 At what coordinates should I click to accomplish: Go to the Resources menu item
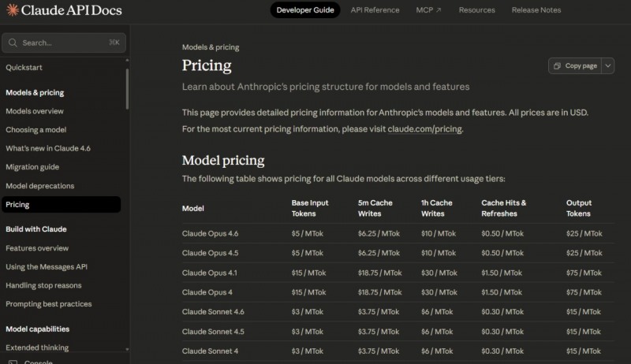point(476,10)
